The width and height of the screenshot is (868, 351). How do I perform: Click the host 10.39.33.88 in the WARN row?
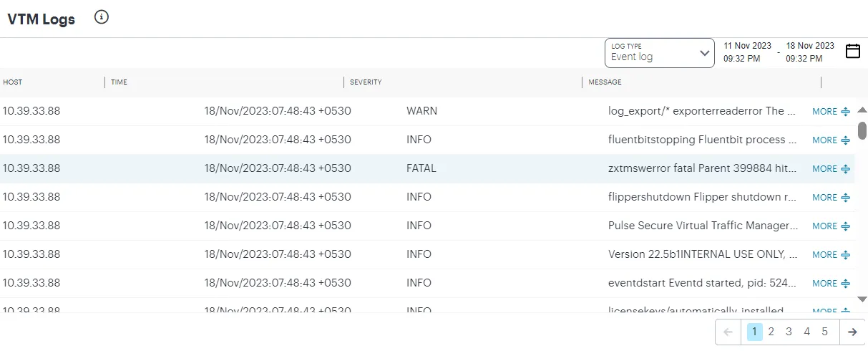point(31,112)
